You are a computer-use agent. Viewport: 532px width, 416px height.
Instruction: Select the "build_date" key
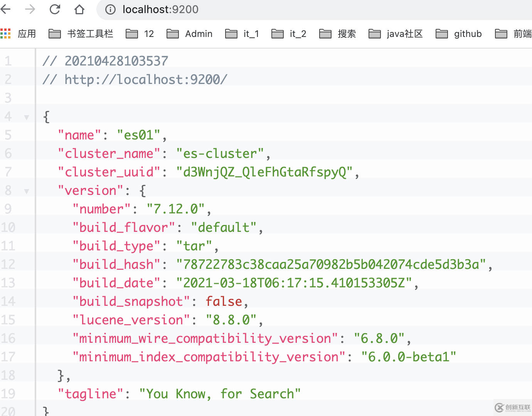116,283
